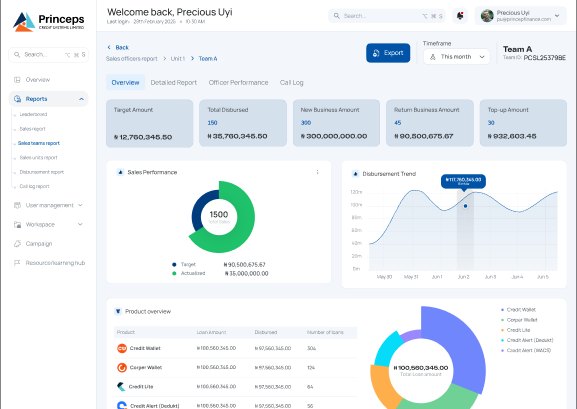Click the Credit Alert (Dedukt) product icon
The height and width of the screenshot is (409, 577).
[122, 405]
